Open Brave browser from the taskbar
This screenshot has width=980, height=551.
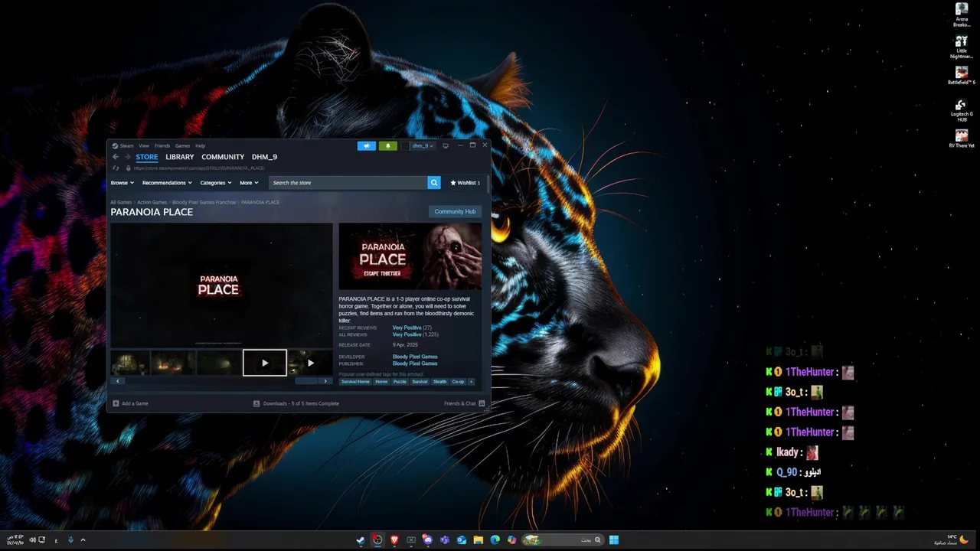(x=394, y=540)
